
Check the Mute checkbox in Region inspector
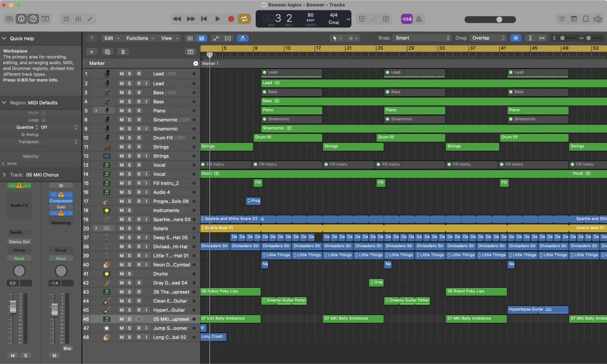tap(43, 113)
